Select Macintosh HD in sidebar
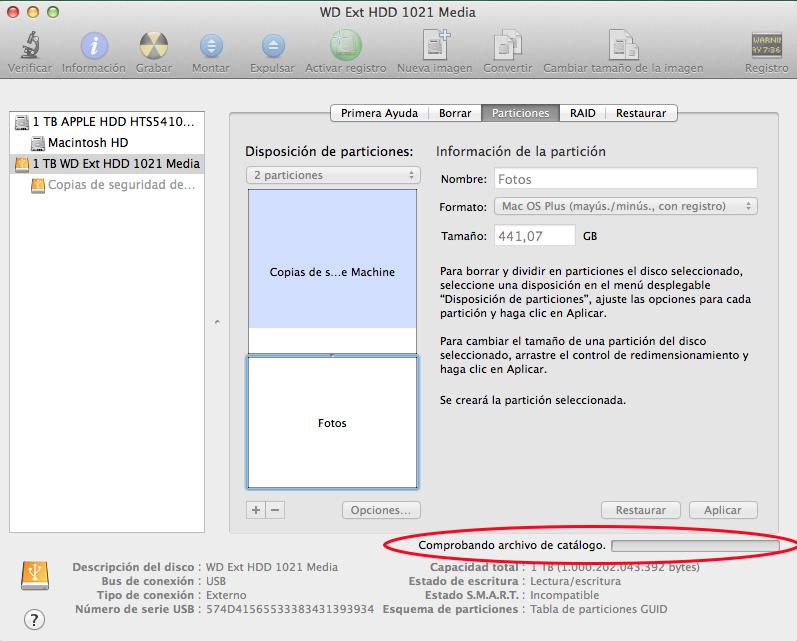Image resolution: width=797 pixels, height=641 pixels. point(87,142)
